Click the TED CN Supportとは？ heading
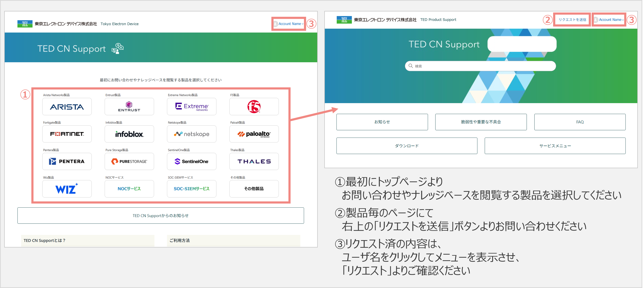Image resolution: width=644 pixels, height=288 pixels. (x=44, y=240)
